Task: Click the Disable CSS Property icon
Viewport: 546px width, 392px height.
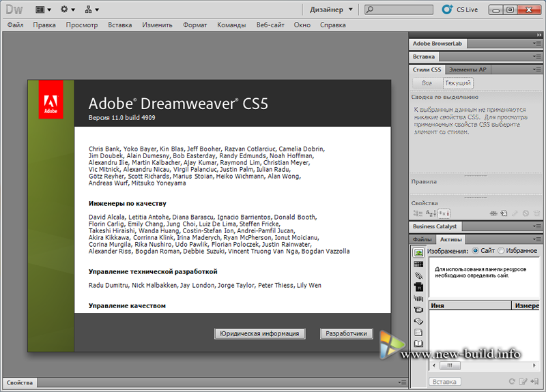Action: 526,213
